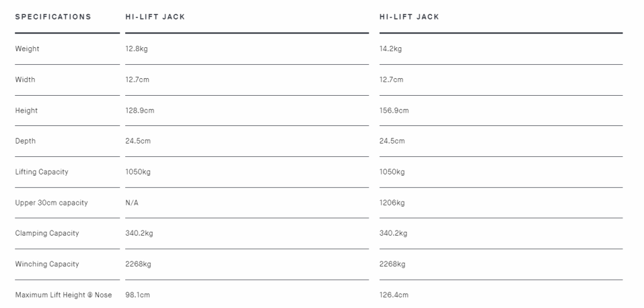This screenshot has height=308, width=644.
Task: Click the Weight row label
Action: (x=27, y=49)
